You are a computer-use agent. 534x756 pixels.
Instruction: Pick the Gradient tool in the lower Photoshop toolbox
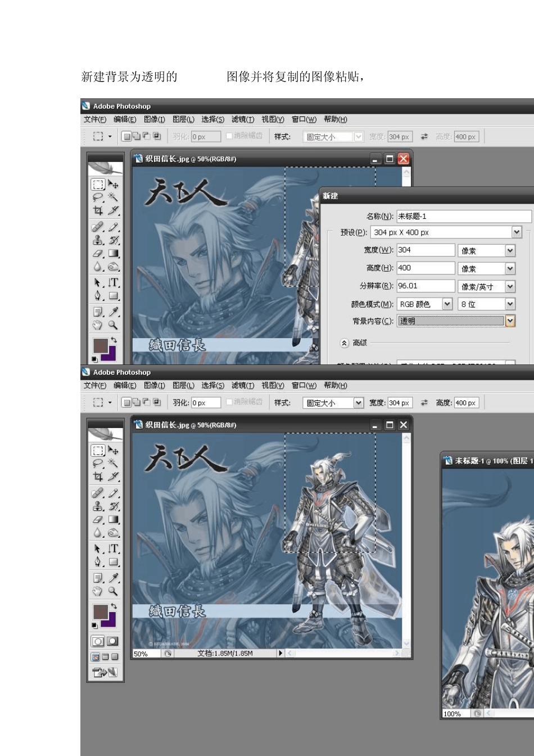click(113, 520)
